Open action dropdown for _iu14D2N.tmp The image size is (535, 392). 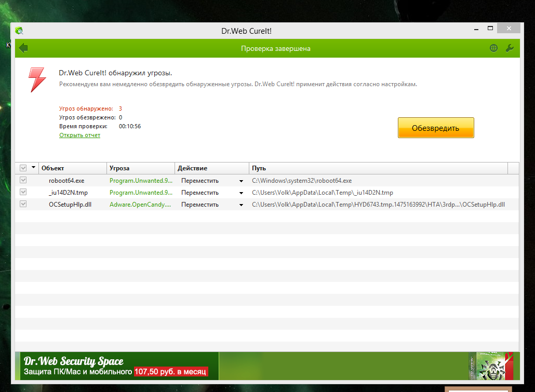[241, 193]
